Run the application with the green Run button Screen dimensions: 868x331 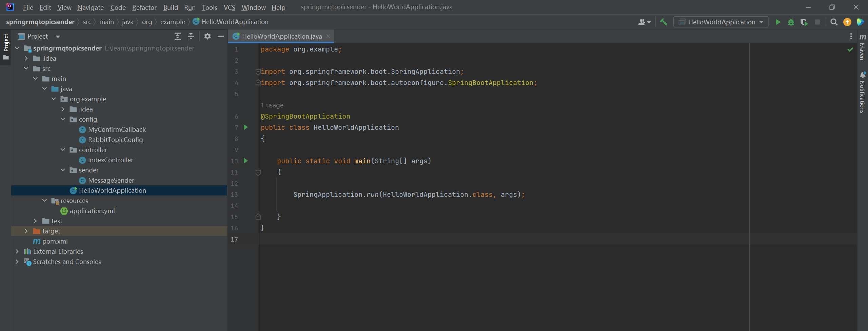tap(778, 22)
